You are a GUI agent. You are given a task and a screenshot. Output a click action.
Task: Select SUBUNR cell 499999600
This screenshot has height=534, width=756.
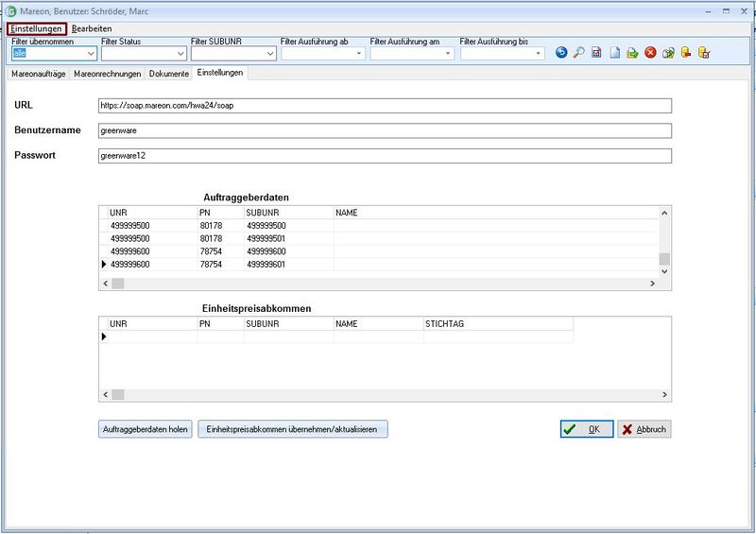[289, 251]
